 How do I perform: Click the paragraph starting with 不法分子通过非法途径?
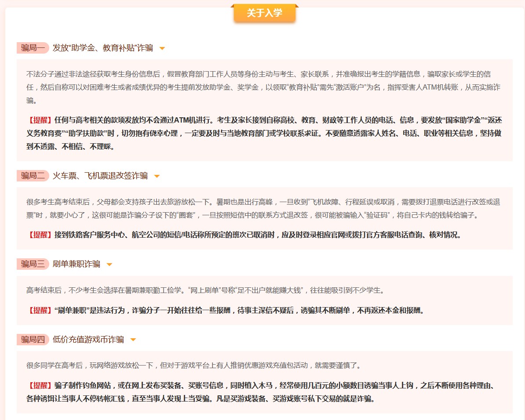click(x=263, y=87)
